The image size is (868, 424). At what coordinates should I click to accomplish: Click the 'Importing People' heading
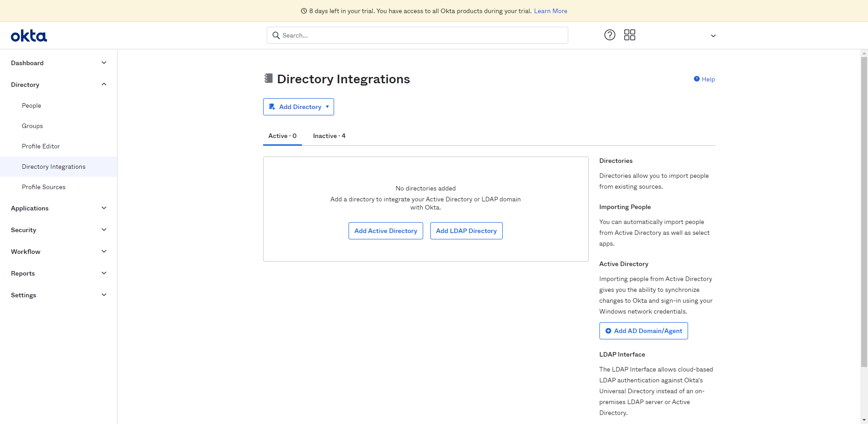625,207
